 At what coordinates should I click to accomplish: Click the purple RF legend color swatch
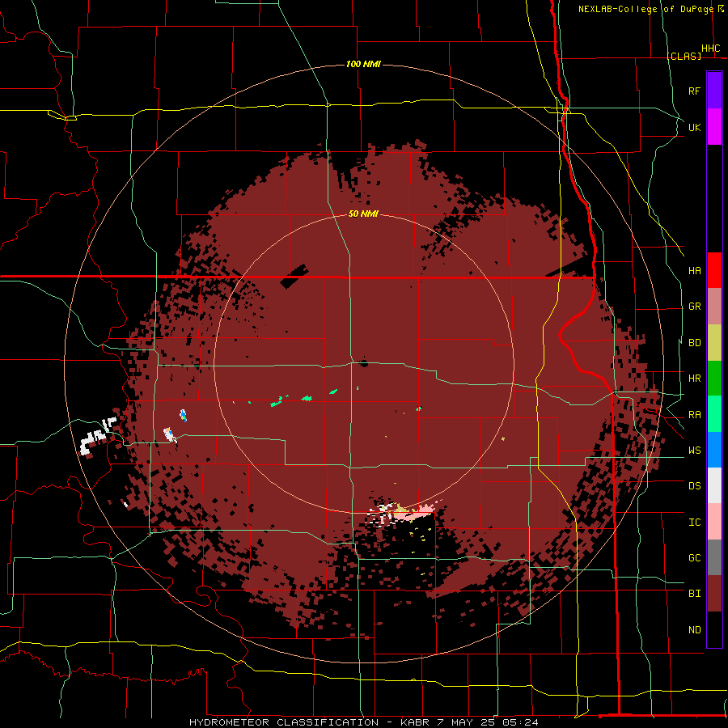714,91
